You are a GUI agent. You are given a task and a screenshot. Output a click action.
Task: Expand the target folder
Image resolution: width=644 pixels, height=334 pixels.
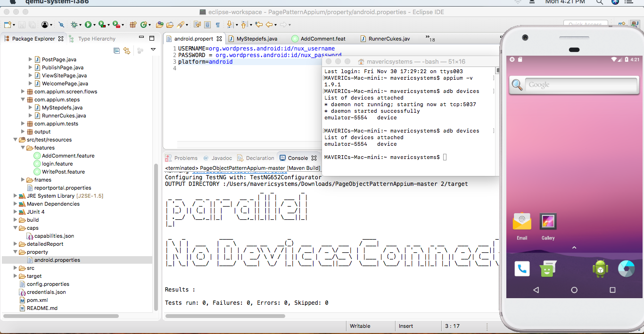[x=15, y=276]
